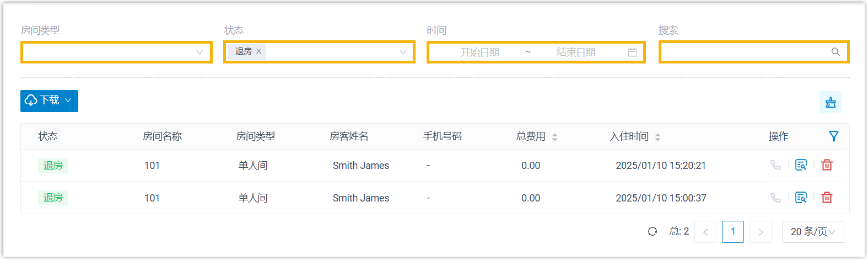The image size is (868, 260).
Task: Sort the table by 总费用
Action: [554, 137]
